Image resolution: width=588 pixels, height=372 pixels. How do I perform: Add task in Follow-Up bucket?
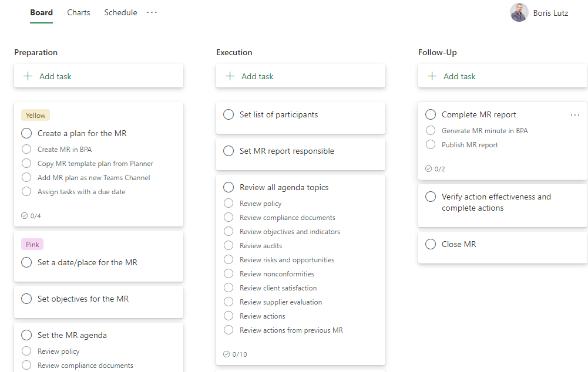pos(502,76)
